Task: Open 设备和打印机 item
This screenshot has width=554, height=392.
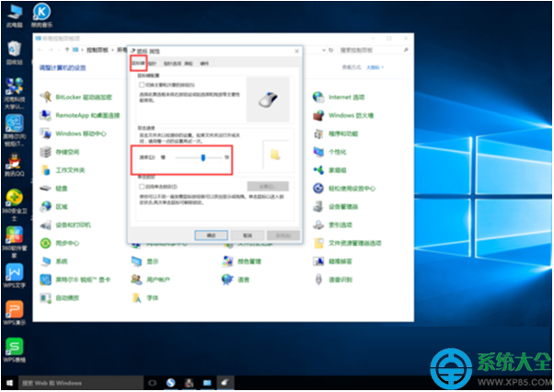Action: coord(65,225)
